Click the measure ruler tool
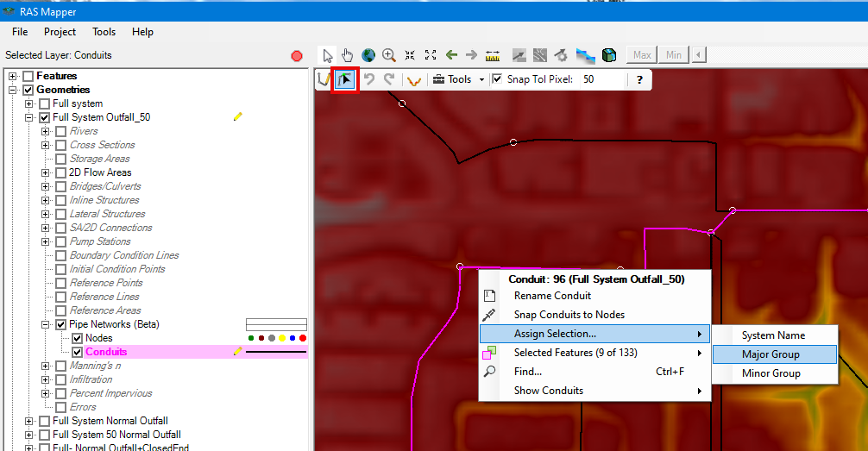 (494, 55)
